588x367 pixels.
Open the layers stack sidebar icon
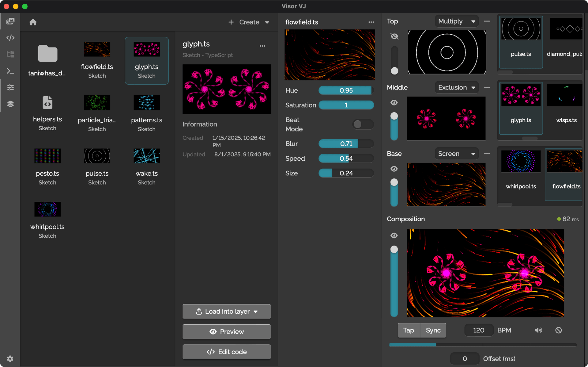click(10, 104)
